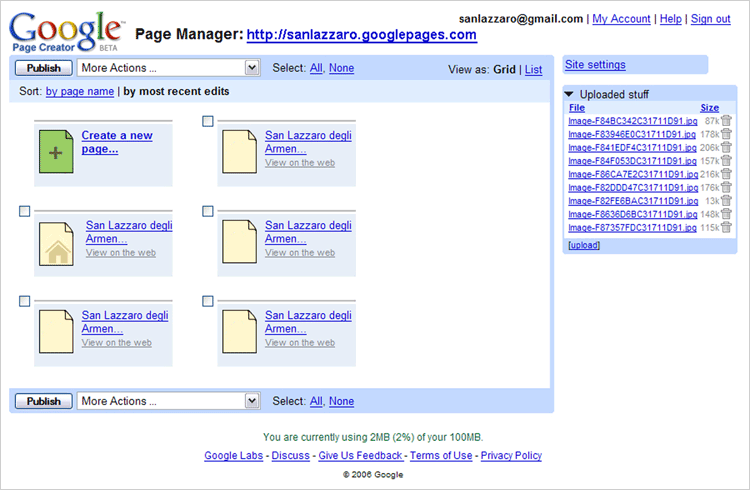Collapse the Uploaded stuff panel
750x490 pixels.
[x=569, y=94]
